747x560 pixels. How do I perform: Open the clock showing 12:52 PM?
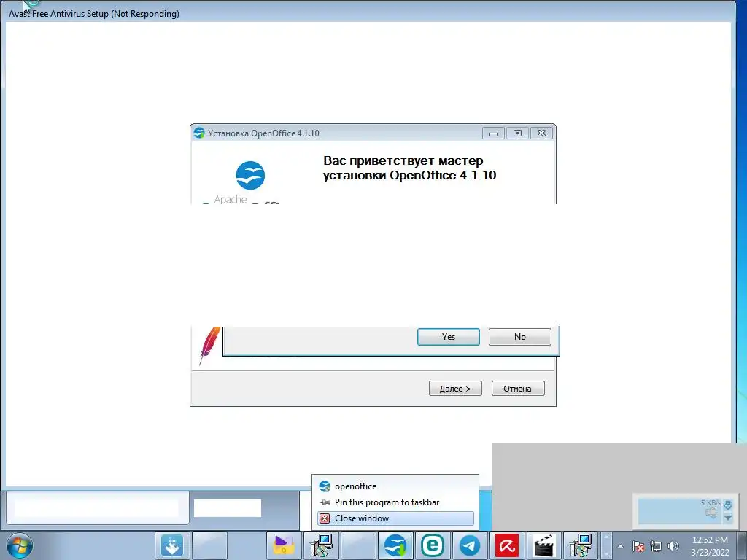coord(710,546)
